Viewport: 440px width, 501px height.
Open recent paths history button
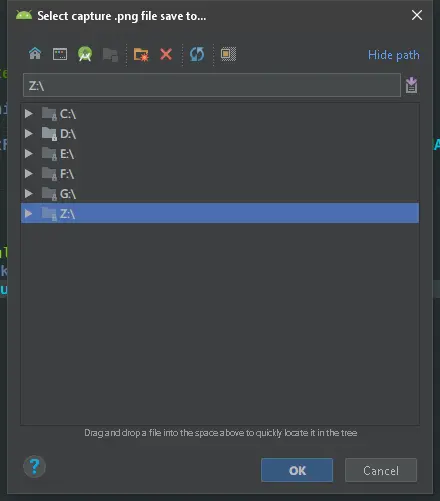[x=411, y=85]
